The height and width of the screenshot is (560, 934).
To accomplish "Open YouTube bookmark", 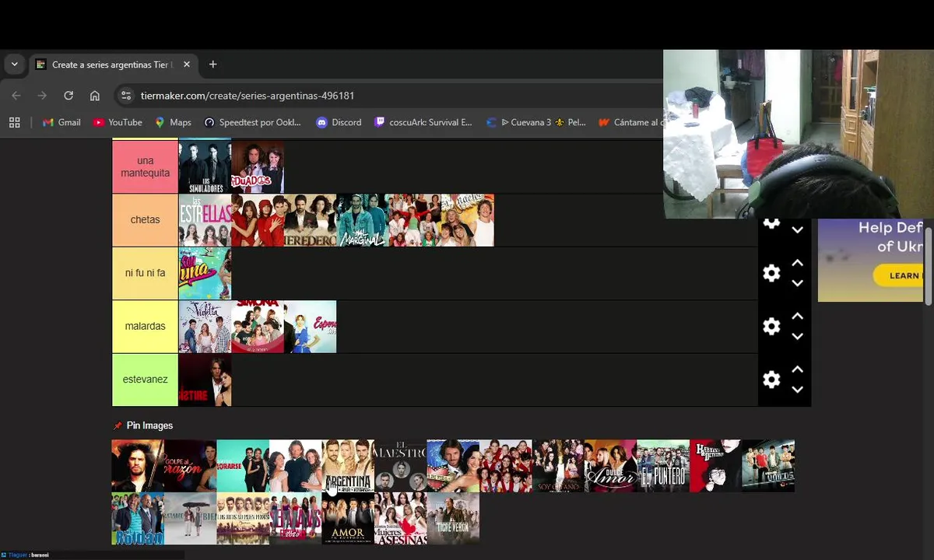I will [x=118, y=122].
